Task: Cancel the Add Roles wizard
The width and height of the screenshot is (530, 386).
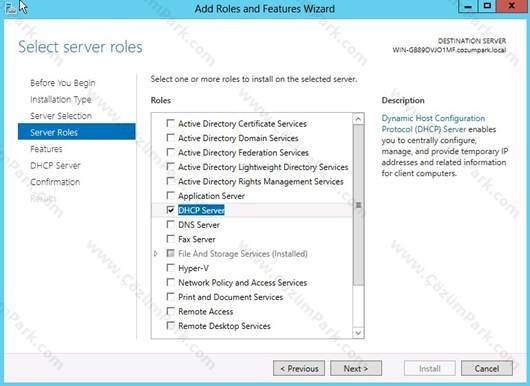Action: (x=487, y=368)
